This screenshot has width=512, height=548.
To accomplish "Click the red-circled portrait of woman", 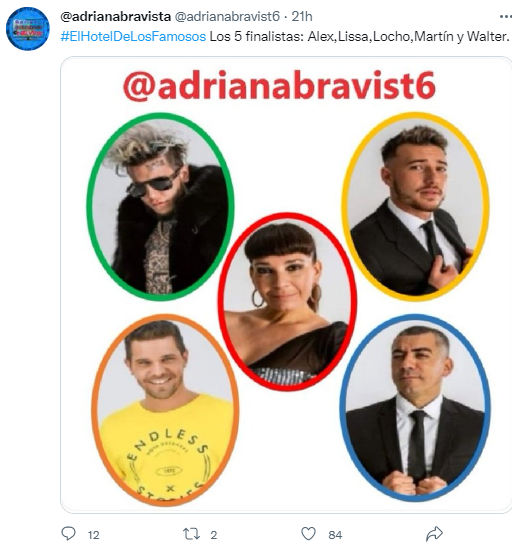I will (287, 302).
